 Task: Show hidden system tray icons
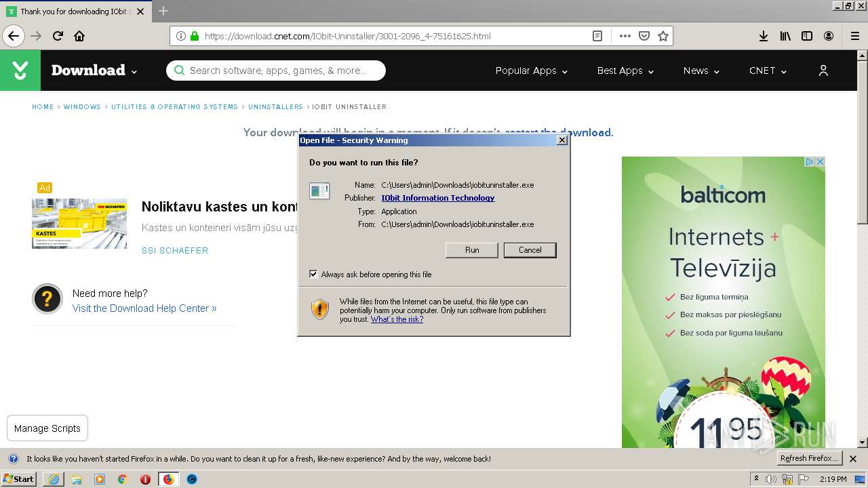point(756,479)
